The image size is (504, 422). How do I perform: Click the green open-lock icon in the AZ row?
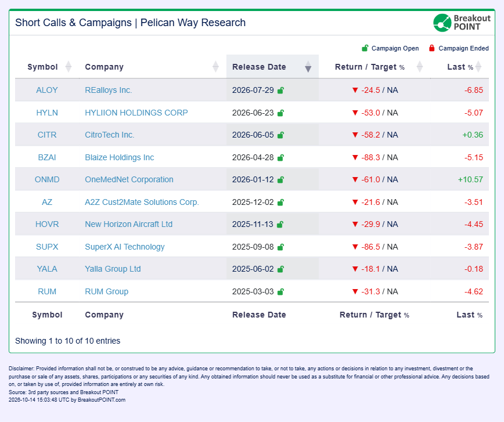point(280,202)
